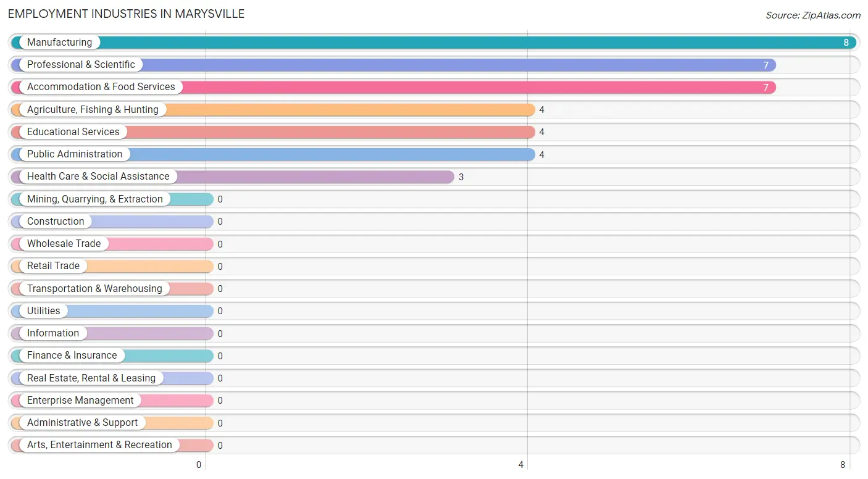Click the Public Administration value 4
Screen dimensions: 868x479
click(542, 154)
